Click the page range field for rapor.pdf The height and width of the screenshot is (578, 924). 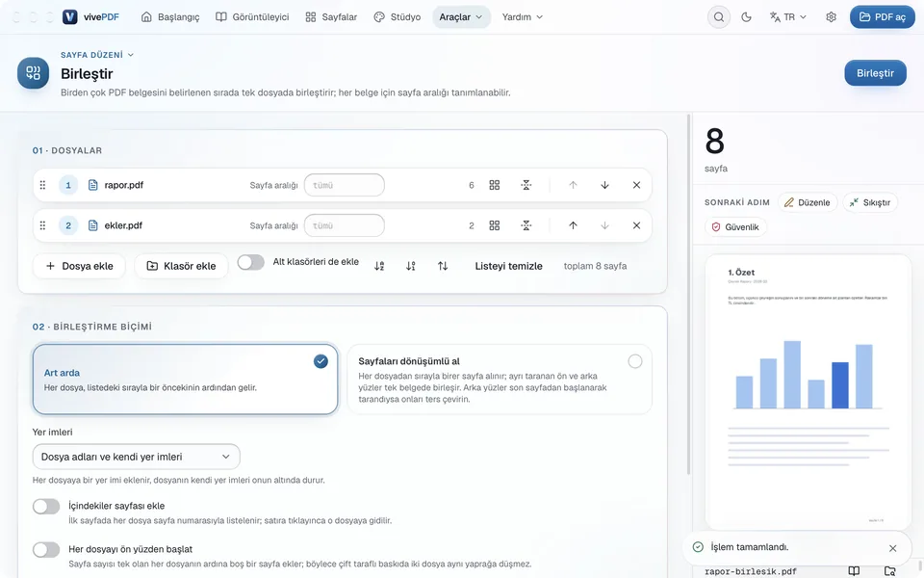(x=345, y=185)
